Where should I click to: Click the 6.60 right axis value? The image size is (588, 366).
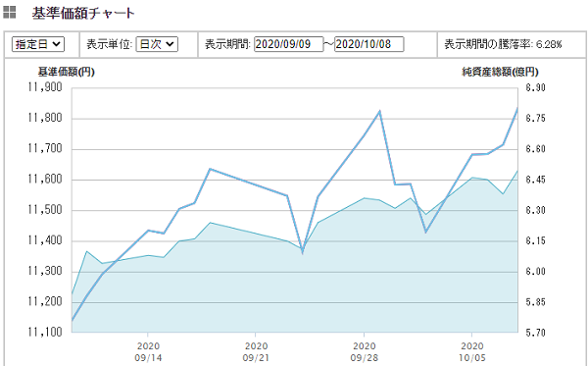pos(535,149)
